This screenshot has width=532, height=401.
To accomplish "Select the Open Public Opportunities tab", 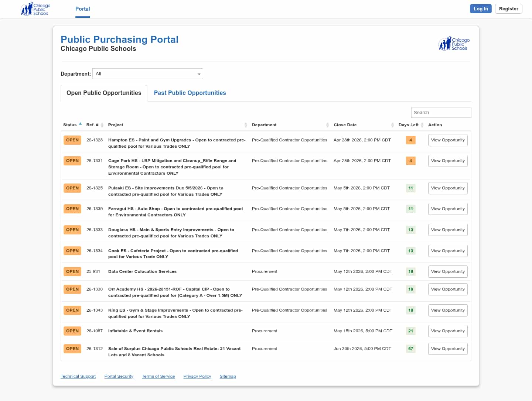I will pyautogui.click(x=104, y=93).
